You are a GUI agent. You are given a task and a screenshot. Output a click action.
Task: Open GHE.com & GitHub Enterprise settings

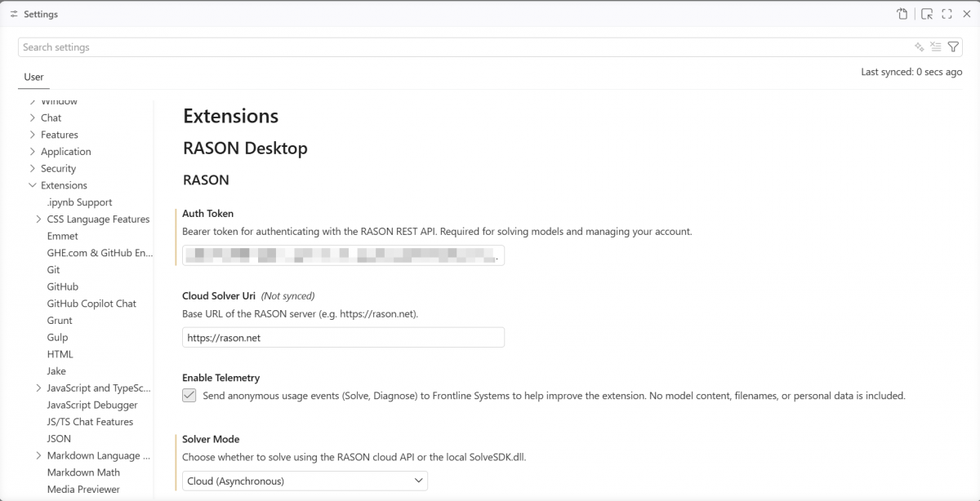click(100, 253)
